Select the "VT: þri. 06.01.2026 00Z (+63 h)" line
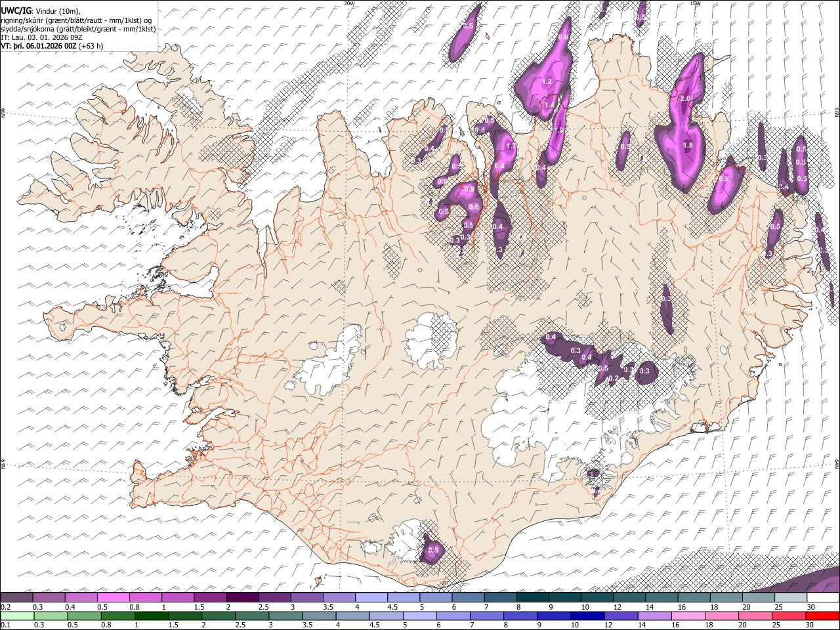The image size is (840, 630). 52,46
